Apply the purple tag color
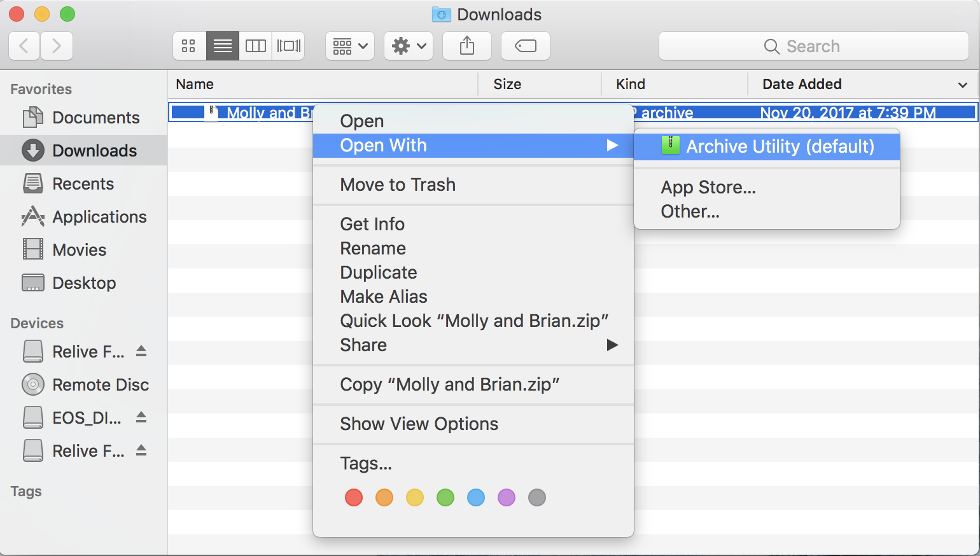This screenshot has width=980, height=556. click(507, 497)
